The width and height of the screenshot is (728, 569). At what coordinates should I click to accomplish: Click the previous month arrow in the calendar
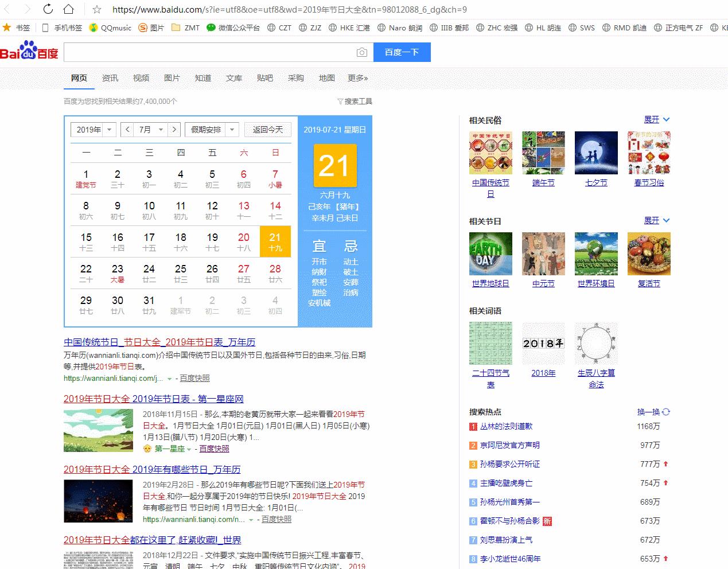click(x=127, y=129)
